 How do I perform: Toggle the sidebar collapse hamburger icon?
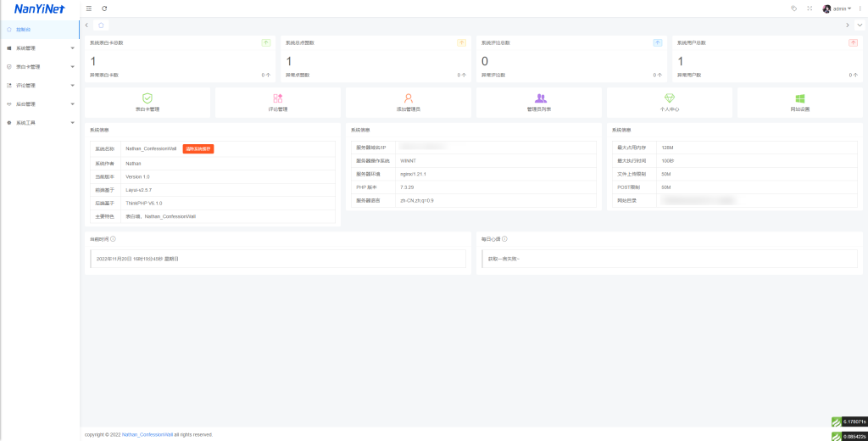(x=89, y=8)
